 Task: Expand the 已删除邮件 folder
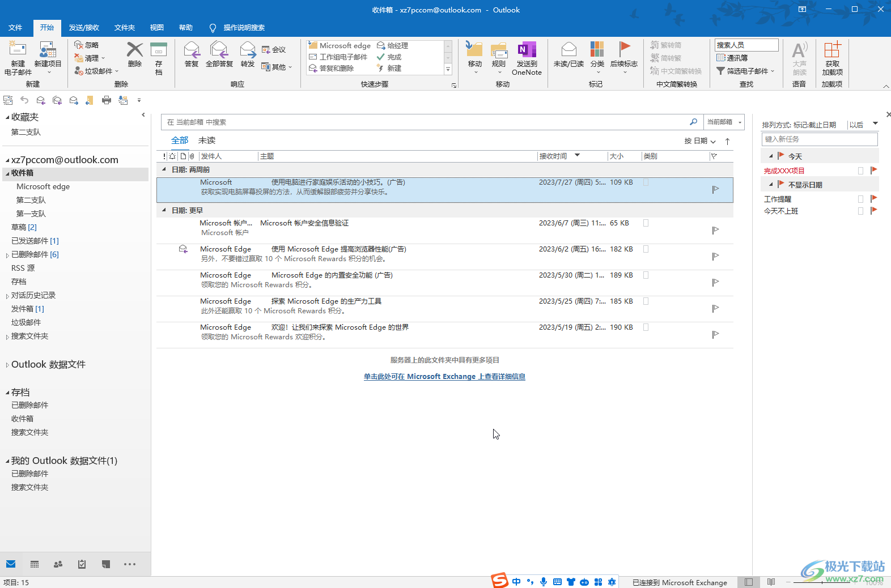[7, 255]
